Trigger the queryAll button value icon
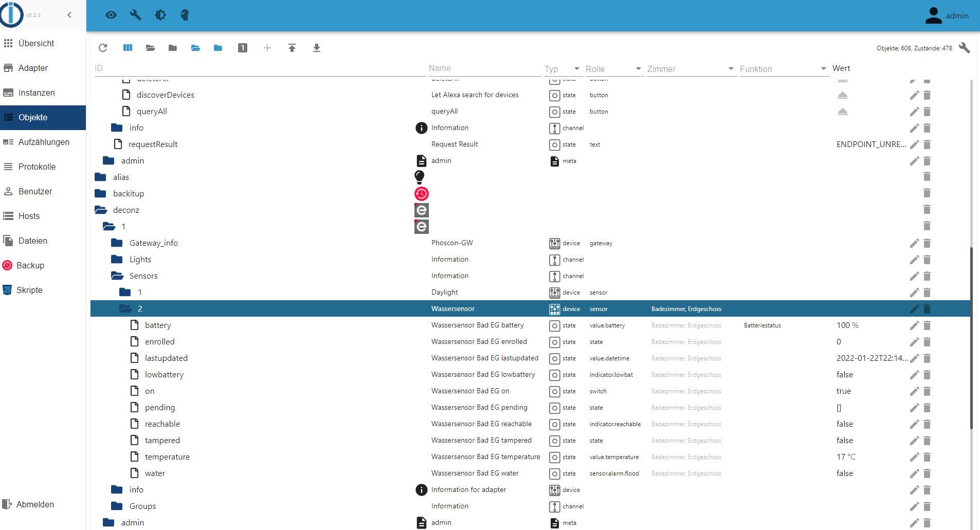Image resolution: width=980 pixels, height=530 pixels. point(842,112)
